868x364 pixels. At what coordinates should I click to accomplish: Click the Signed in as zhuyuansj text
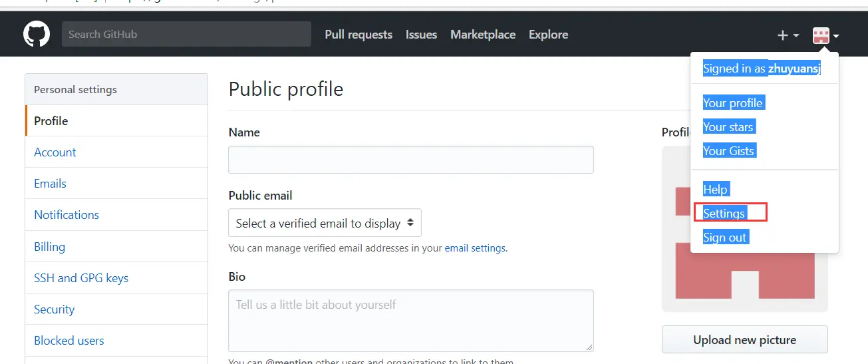[762, 69]
